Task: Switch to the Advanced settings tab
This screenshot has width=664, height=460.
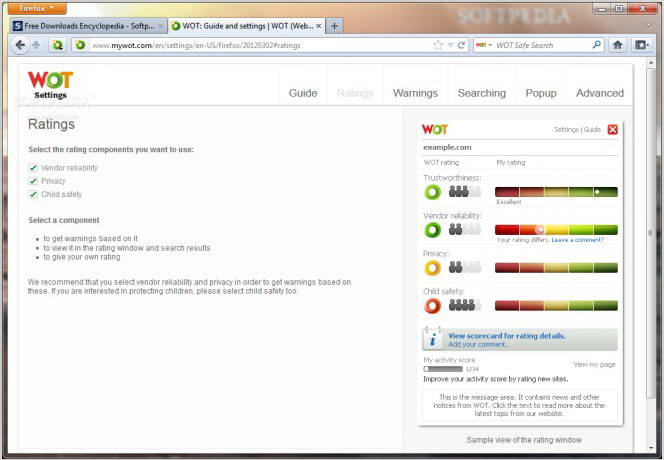Action: tap(600, 93)
